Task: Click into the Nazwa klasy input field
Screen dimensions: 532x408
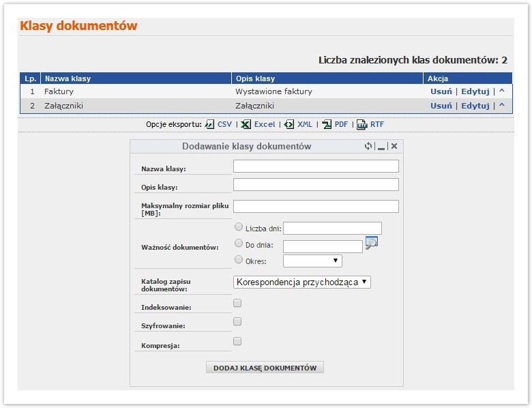Action: pos(316,166)
